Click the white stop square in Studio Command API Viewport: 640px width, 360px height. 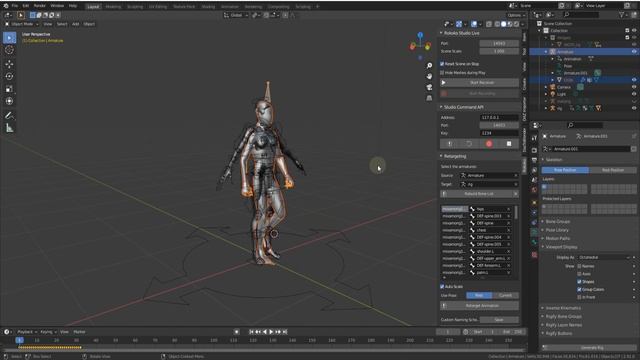pyautogui.click(x=509, y=144)
